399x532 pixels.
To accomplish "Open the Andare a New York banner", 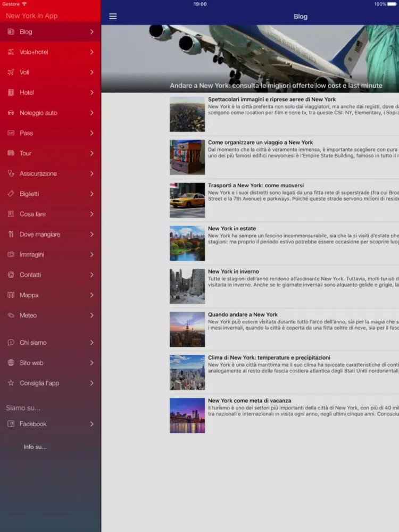I will click(250, 59).
